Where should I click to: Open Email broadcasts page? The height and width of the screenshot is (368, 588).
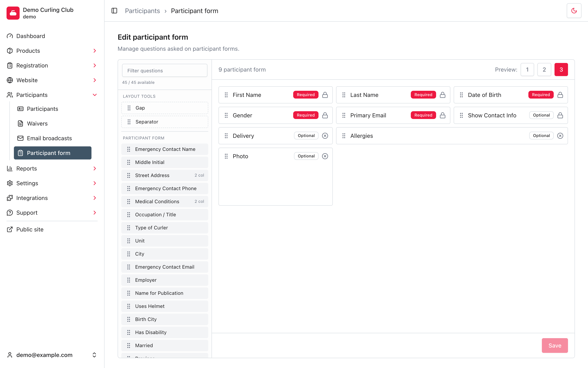pyautogui.click(x=53, y=138)
